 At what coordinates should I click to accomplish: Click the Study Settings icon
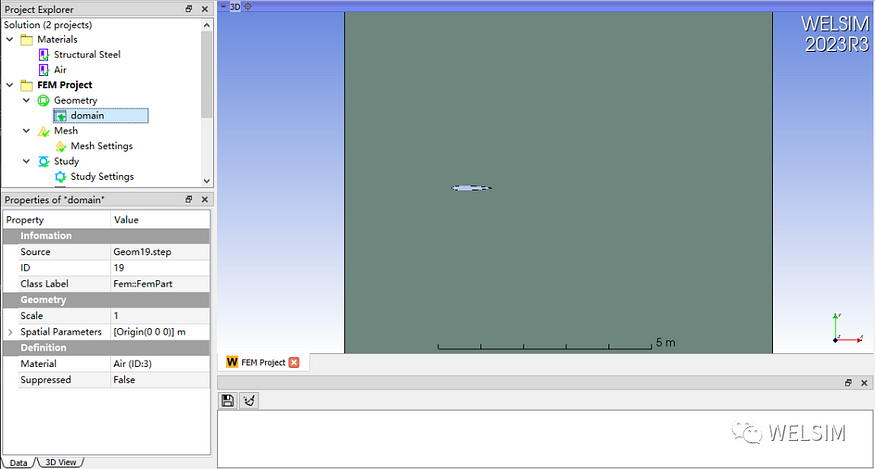click(61, 176)
